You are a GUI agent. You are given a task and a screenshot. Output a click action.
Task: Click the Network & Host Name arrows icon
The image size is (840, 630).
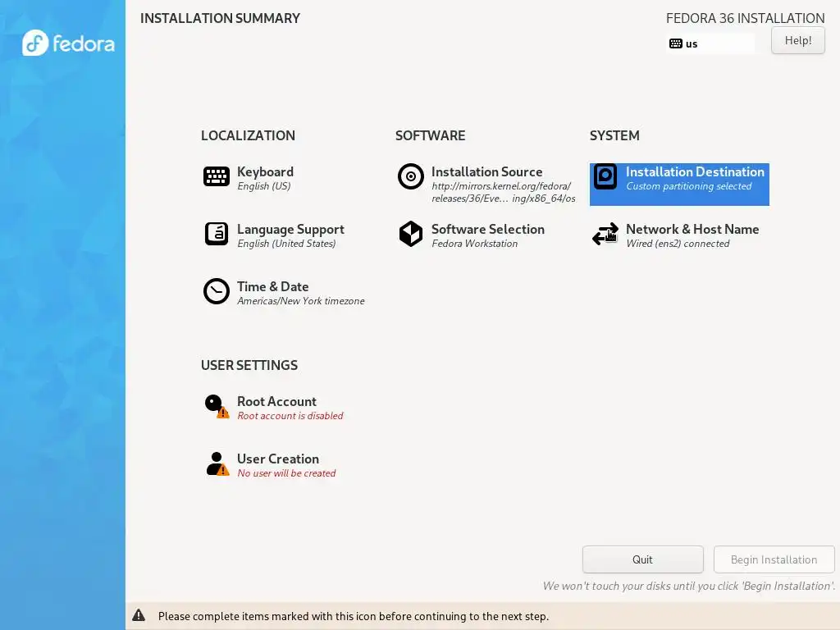pos(605,234)
